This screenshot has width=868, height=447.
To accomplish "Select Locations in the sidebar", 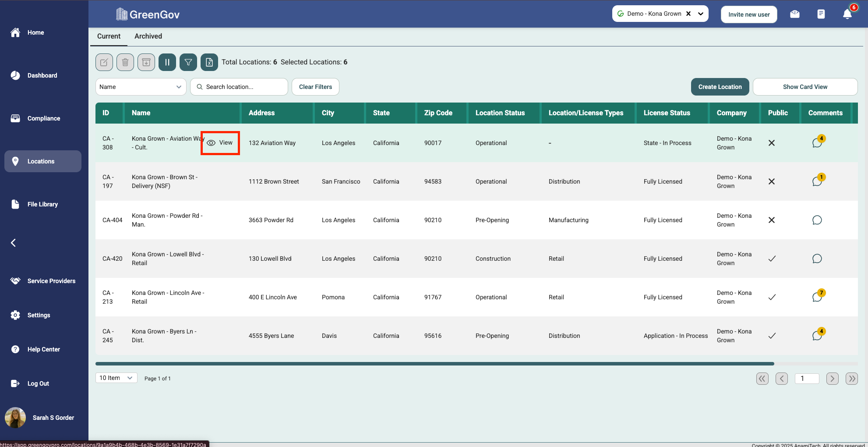I will [43, 161].
